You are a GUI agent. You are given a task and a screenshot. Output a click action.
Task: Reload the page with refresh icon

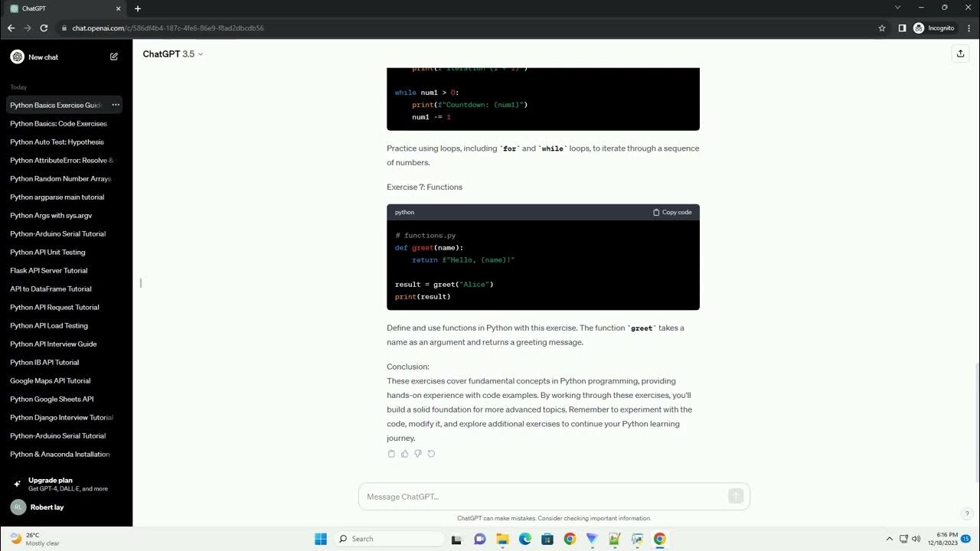tap(44, 28)
